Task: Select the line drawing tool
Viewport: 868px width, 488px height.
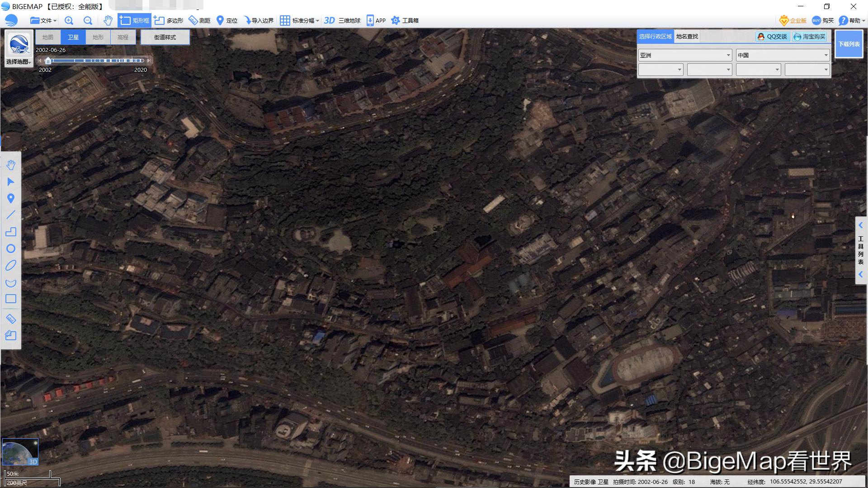Action: point(11,215)
